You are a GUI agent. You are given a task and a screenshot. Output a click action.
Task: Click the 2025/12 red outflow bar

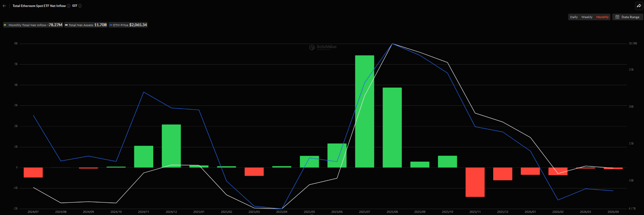pyautogui.click(x=503, y=174)
